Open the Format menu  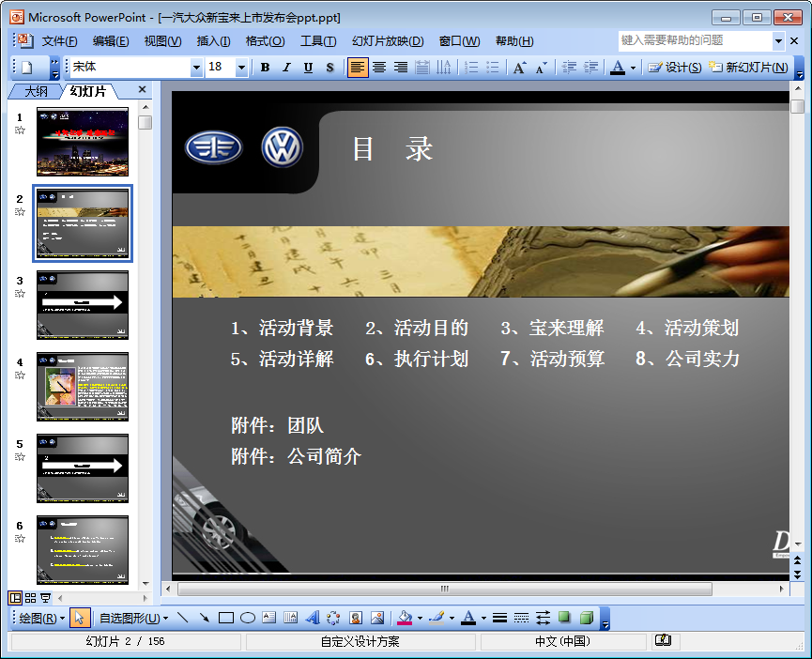265,41
